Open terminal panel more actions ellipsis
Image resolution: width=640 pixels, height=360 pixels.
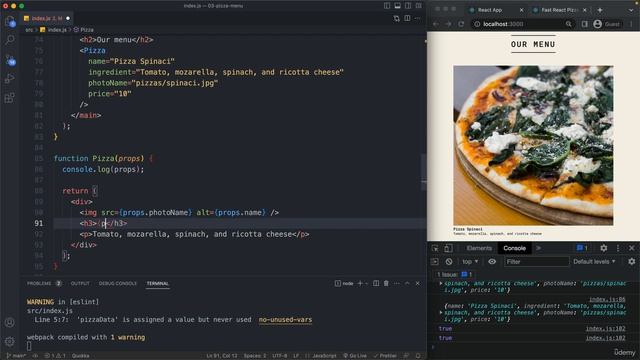397,283
